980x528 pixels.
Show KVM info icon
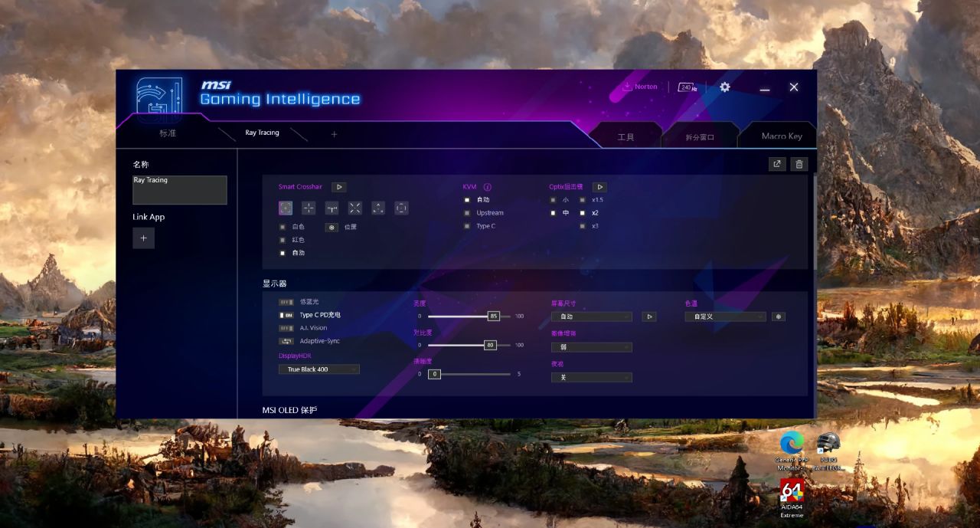coord(488,187)
